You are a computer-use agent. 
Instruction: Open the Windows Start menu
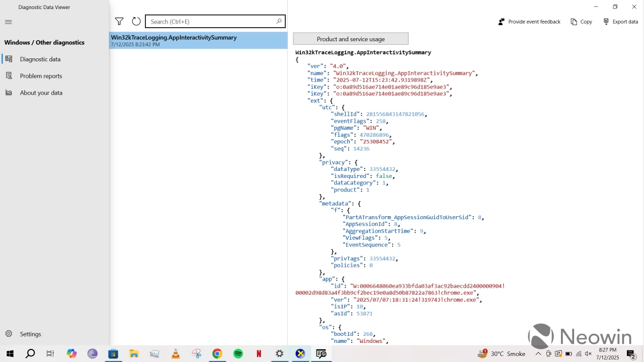coord(10,353)
